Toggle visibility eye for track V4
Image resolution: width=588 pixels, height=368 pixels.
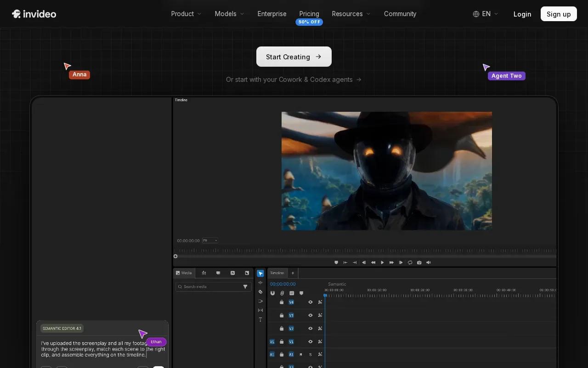[x=310, y=302]
